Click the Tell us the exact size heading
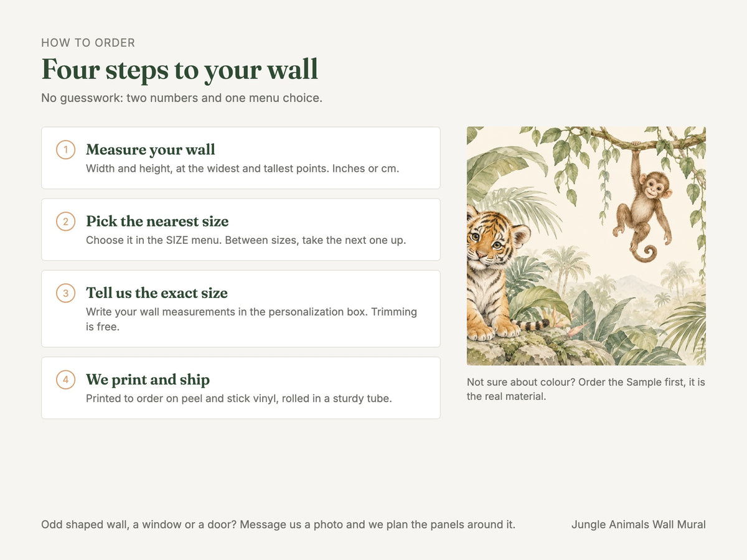Viewport: 747px width, 560px height. pyautogui.click(x=157, y=292)
